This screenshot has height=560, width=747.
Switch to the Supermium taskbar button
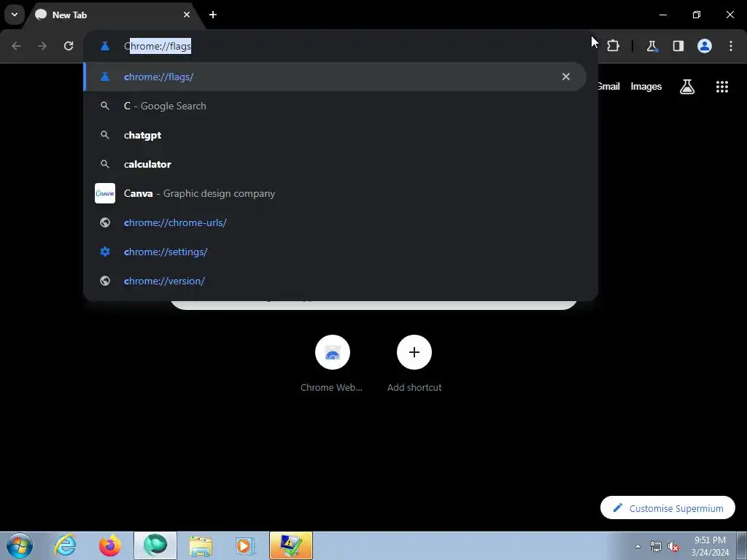click(x=155, y=545)
